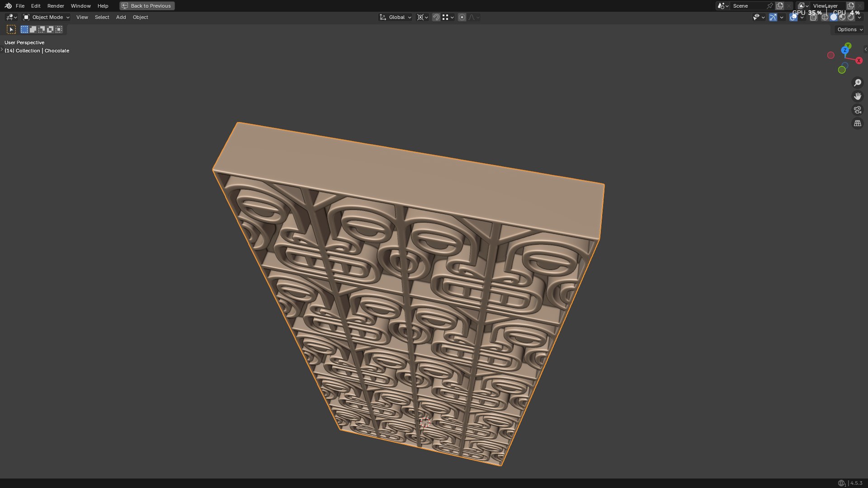The image size is (868, 488).
Task: Toggle Show Overlays button
Action: pos(793,17)
